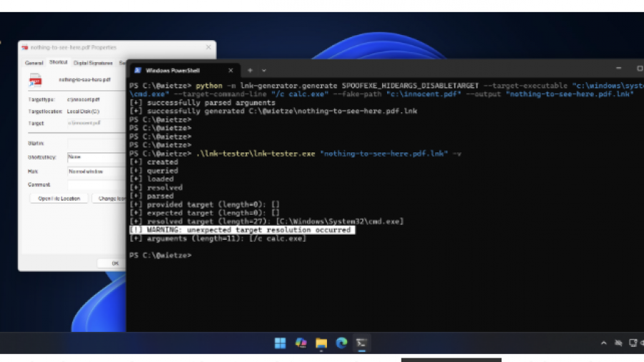Click the highlighted WARNING line in the terminal
This screenshot has width=644, height=362.
(x=242, y=230)
